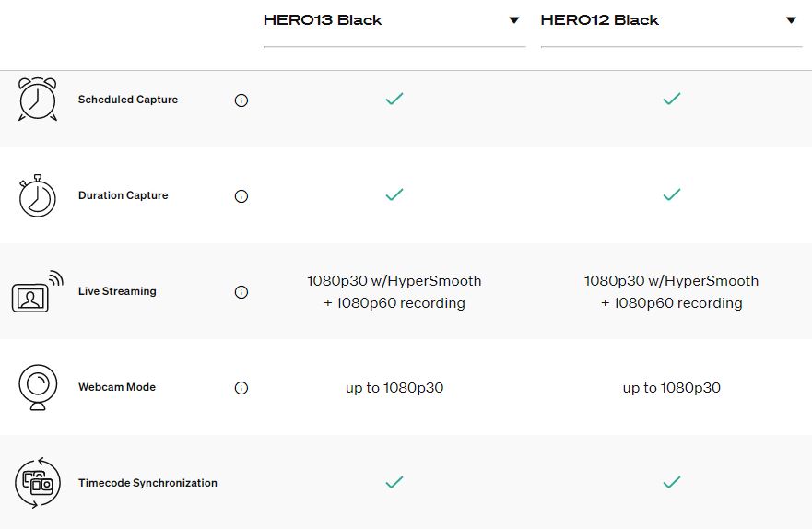Click the Scheduled Capture alarm clock icon
Image resolution: width=812 pixels, height=529 pixels.
pos(38,99)
